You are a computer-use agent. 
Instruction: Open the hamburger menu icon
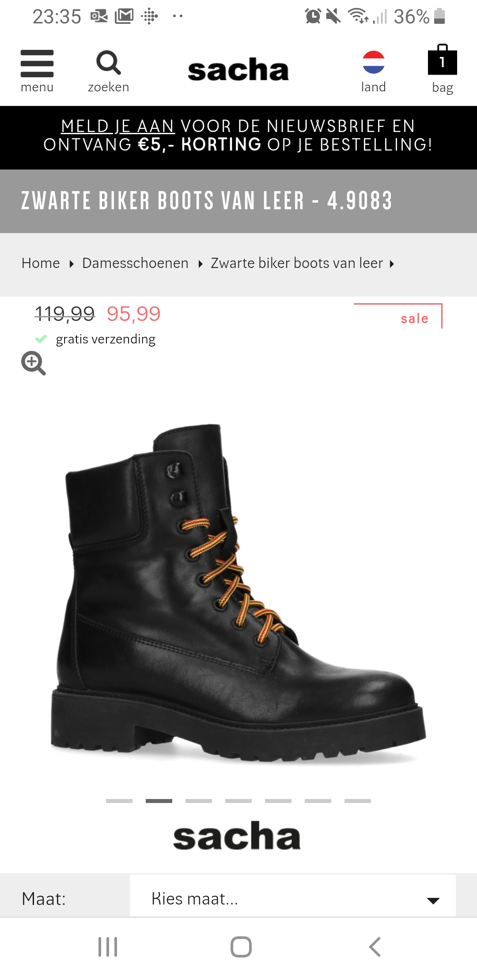37,64
